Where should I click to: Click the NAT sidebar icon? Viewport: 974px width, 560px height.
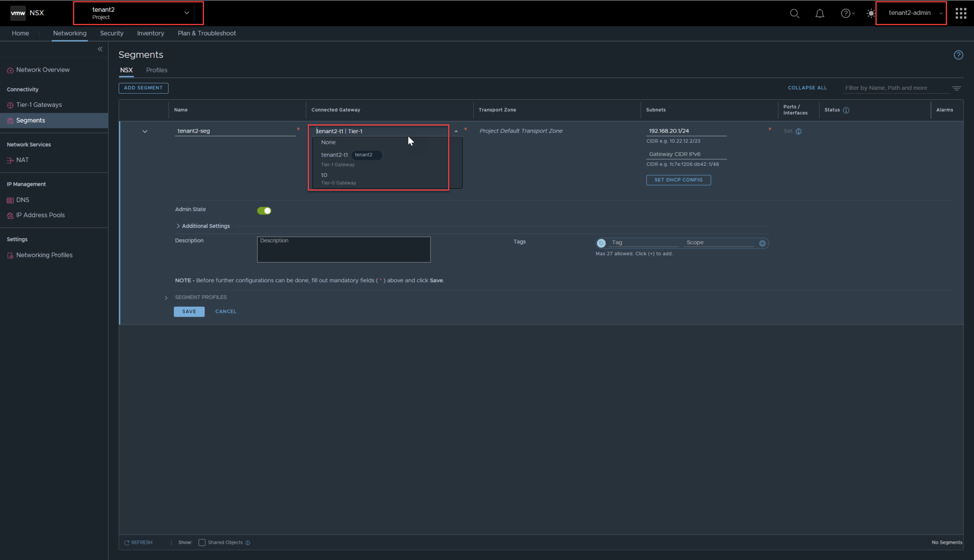click(x=10, y=160)
